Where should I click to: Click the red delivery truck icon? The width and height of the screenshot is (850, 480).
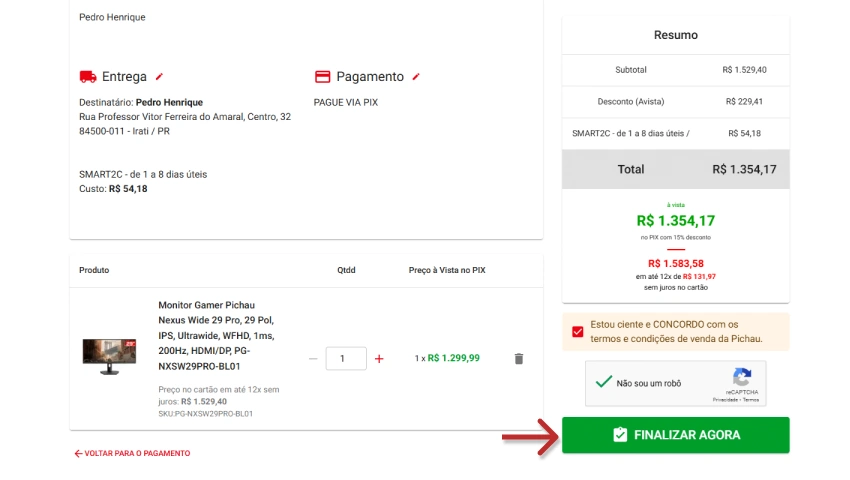tap(88, 76)
